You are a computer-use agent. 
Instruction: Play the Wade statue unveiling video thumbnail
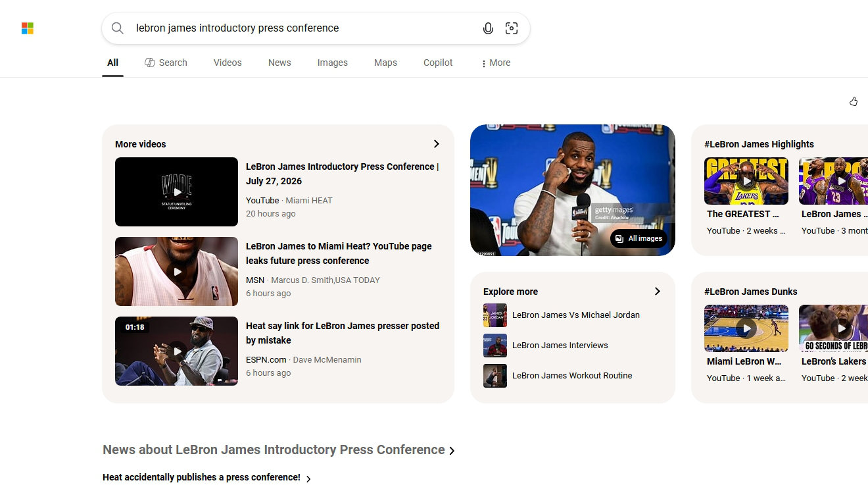pyautogui.click(x=176, y=192)
